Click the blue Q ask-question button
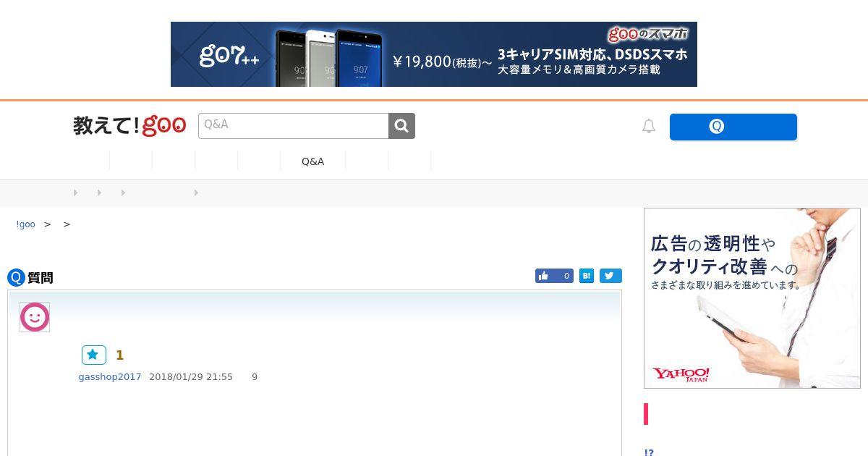 click(x=733, y=127)
